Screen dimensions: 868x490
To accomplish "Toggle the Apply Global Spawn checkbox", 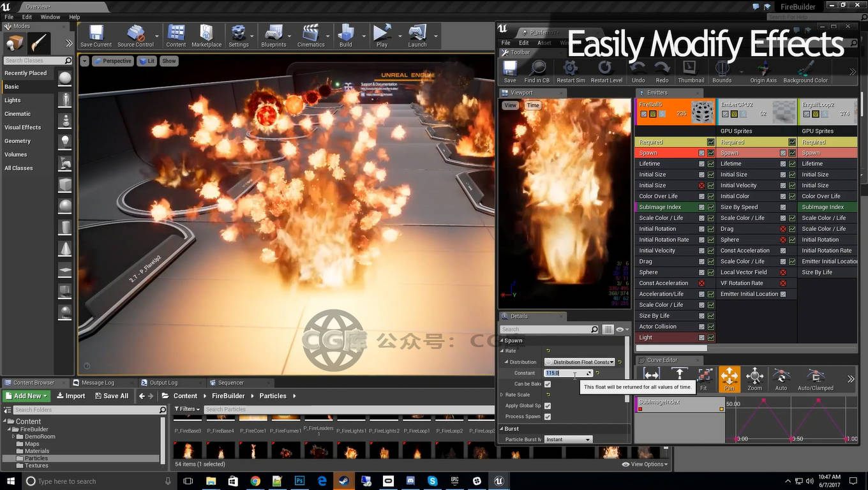I will tap(548, 406).
